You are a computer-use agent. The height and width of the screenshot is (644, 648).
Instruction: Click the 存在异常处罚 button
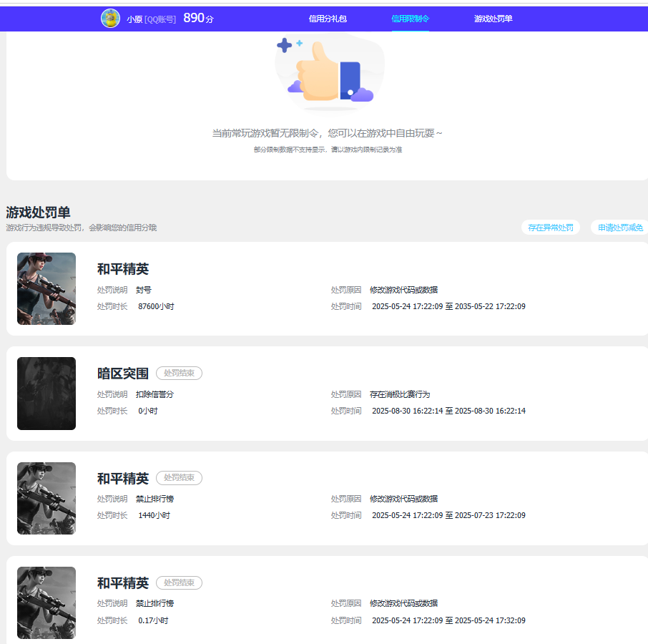tap(550, 228)
